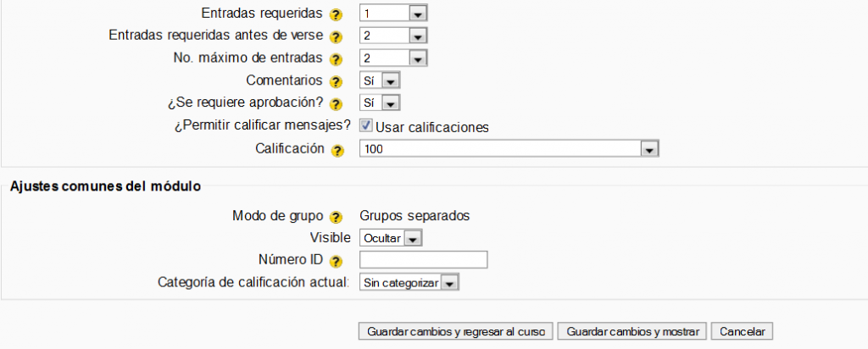Click the Cancelar button
The width and height of the screenshot is (868, 349).
742,331
